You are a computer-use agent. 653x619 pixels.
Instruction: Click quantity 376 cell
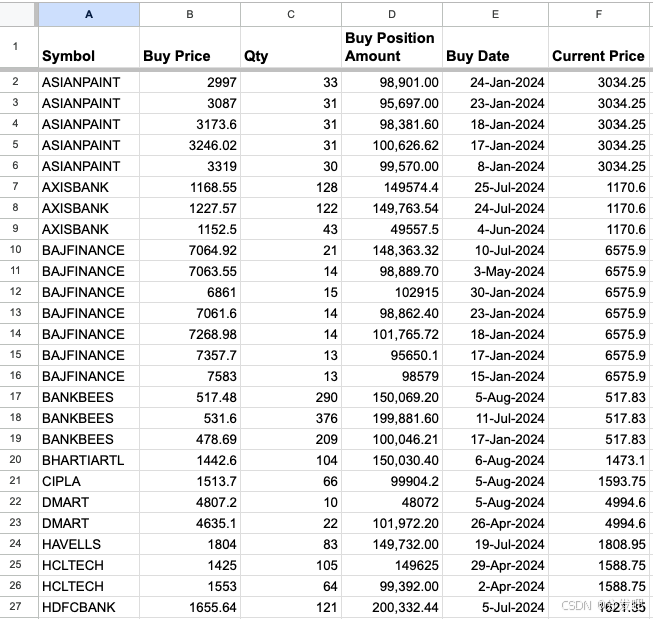pos(291,418)
